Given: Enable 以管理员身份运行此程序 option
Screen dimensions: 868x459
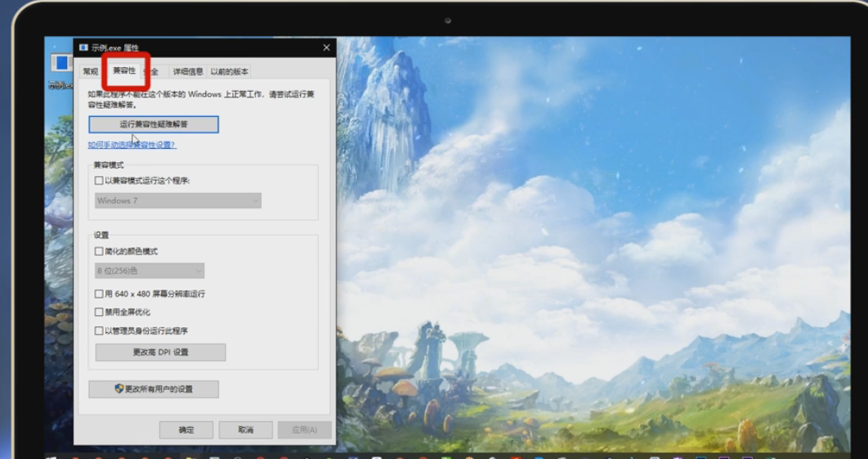Looking at the screenshot, I should point(99,331).
